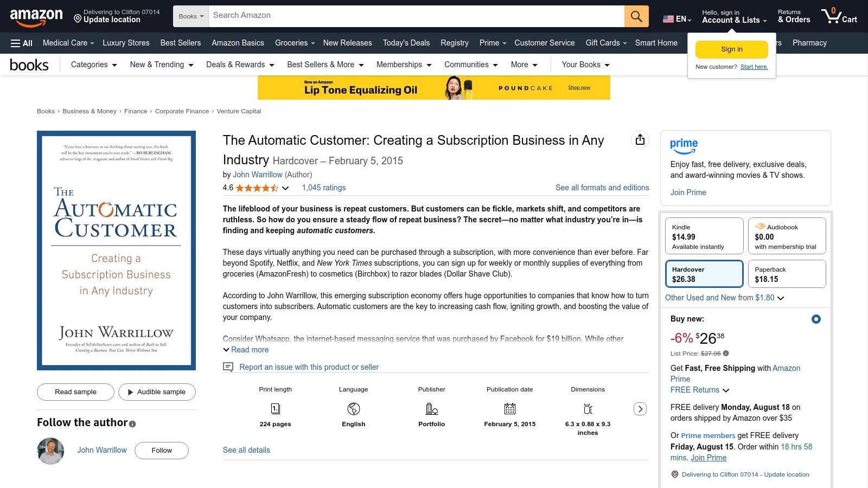Open the Deals & Rewards dropdown
The image size is (868, 488).
coord(240,65)
